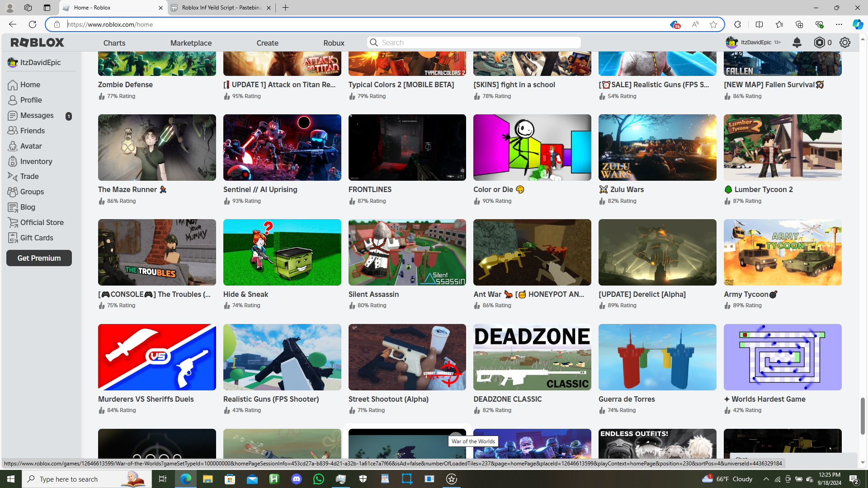Open Messages with unread badge
The width and height of the screenshot is (868, 488).
[x=37, y=115]
